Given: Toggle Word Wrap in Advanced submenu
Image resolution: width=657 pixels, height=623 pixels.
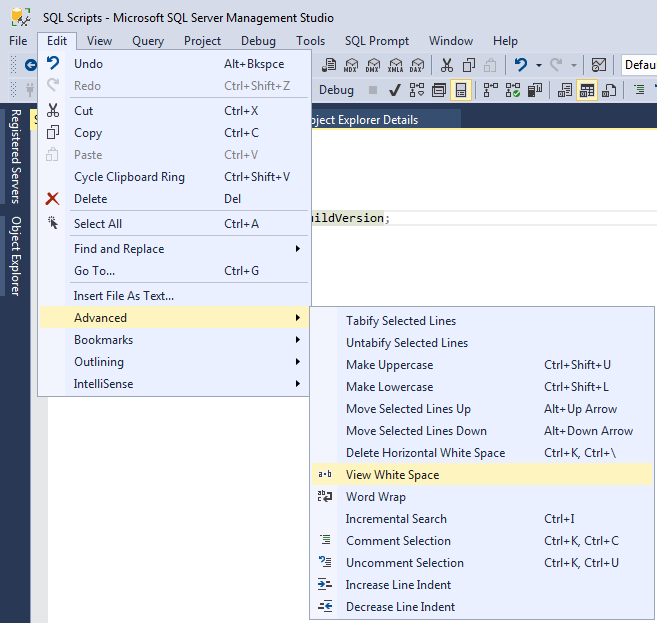Looking at the screenshot, I should pyautogui.click(x=375, y=497).
